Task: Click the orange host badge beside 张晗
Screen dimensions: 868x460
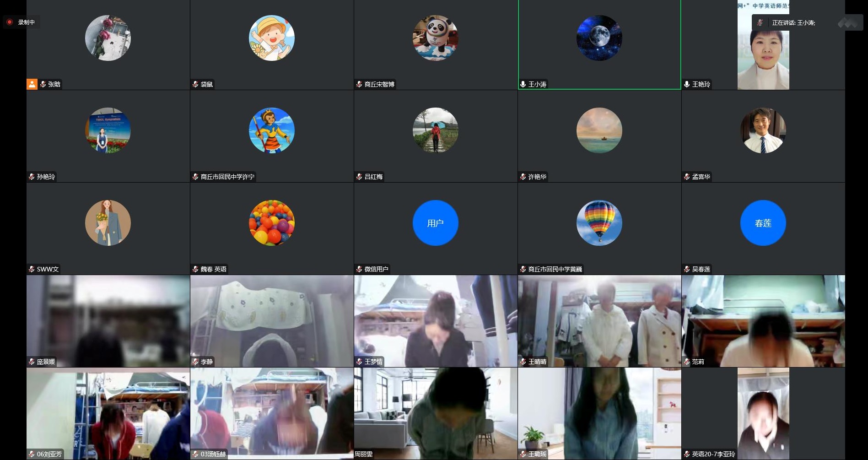Action: [32, 84]
